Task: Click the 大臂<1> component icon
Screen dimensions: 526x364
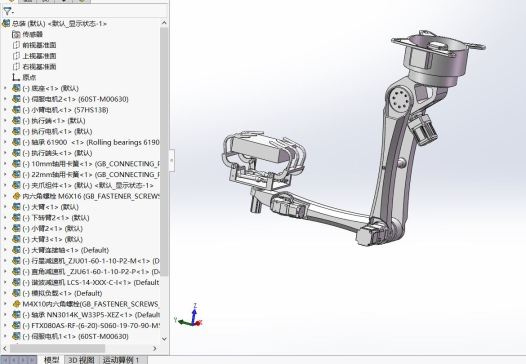Action: pos(16,207)
